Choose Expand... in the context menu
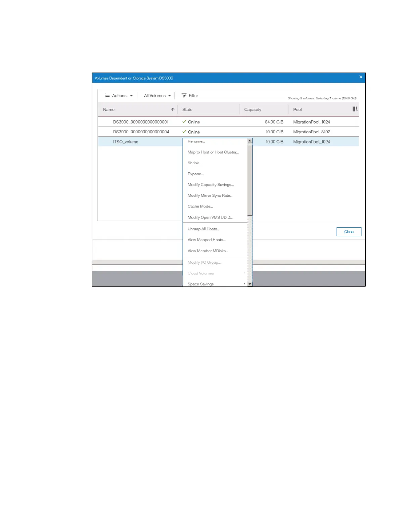The image size is (411, 532). coord(195,174)
